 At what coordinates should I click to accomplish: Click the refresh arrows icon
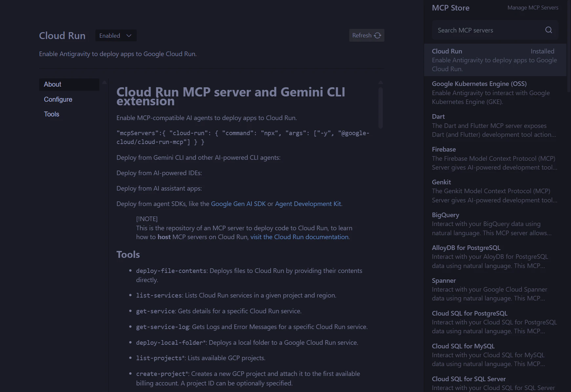tap(377, 35)
